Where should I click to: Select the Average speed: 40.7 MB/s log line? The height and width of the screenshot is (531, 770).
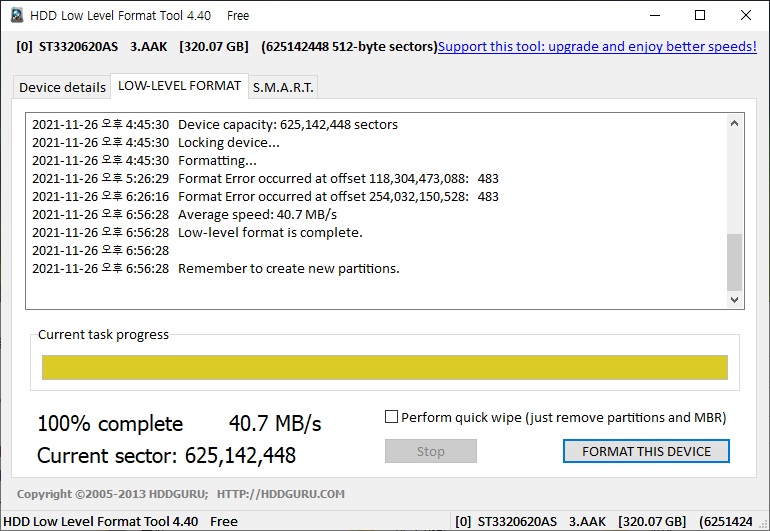pos(184,215)
